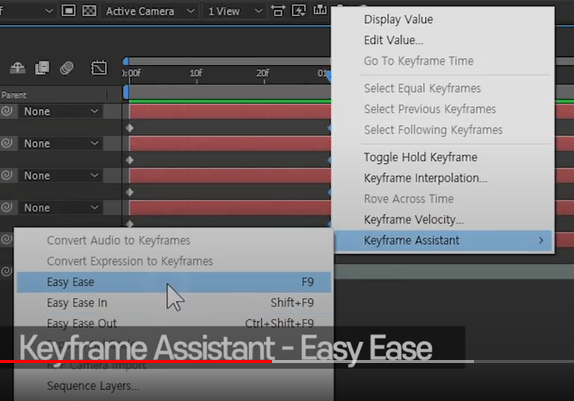Screen dimensions: 574x401
Task: Click first layer's parent pick whip
Action: point(7,111)
